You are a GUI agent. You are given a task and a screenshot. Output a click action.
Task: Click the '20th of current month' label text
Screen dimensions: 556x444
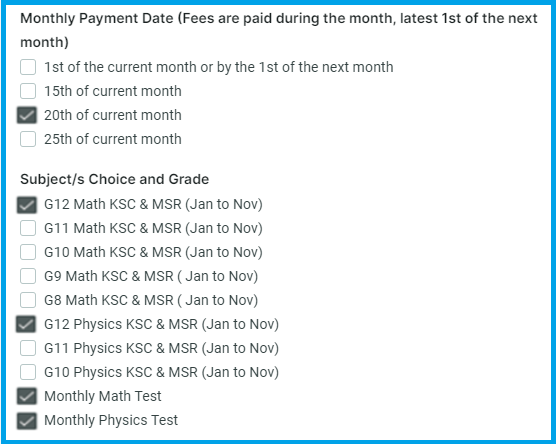[x=113, y=115]
